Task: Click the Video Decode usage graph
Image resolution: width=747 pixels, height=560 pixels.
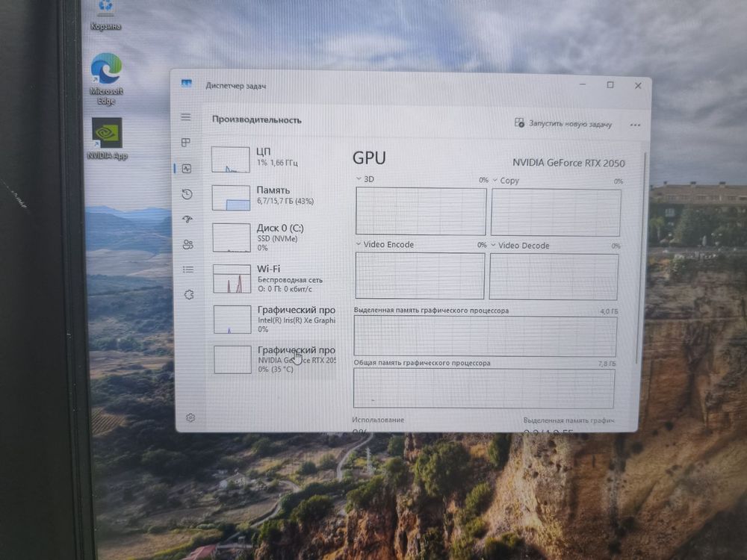Action: [554, 277]
